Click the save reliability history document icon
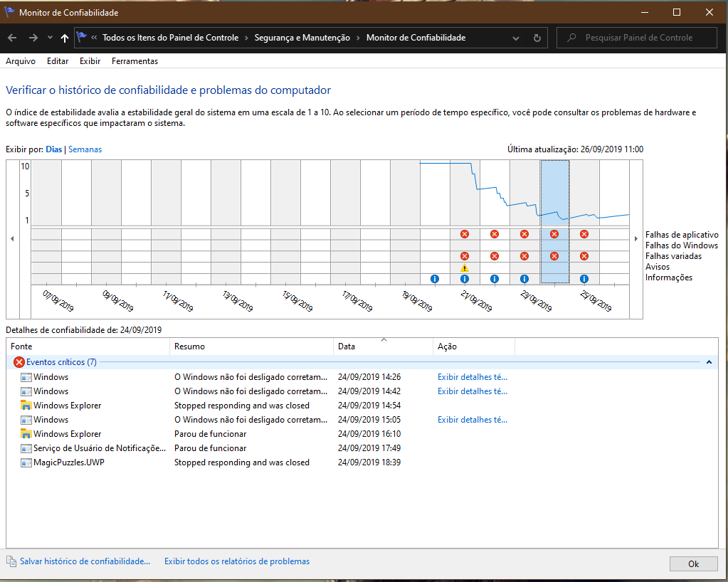This screenshot has width=728, height=582. (11, 561)
